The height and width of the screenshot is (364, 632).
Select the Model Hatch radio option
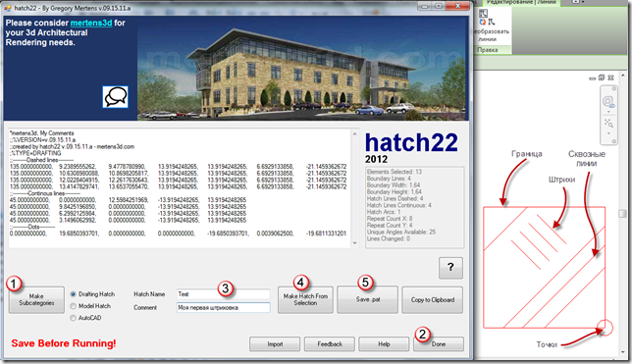[x=74, y=306]
